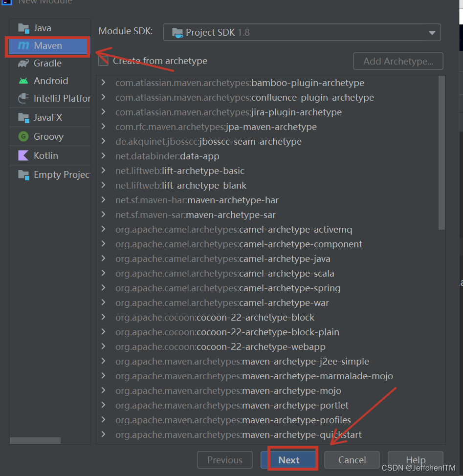Expand maven-archetype-har entry
This screenshot has width=463, height=476.
click(103, 200)
